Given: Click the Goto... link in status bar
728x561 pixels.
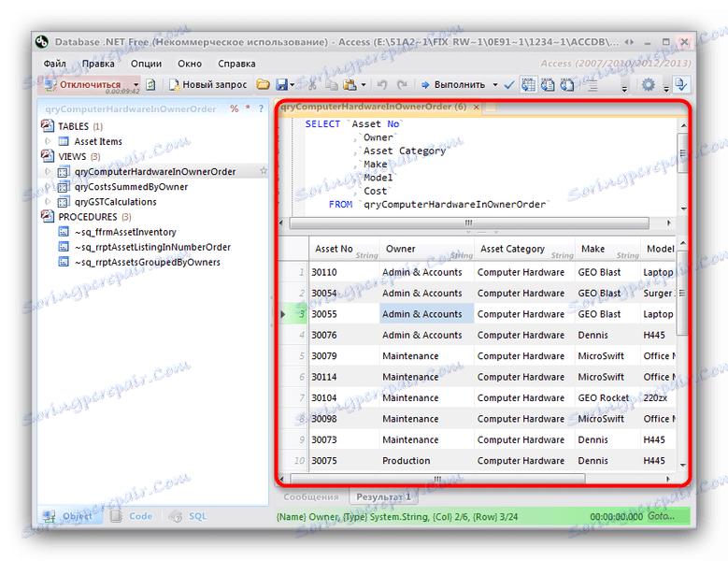Looking at the screenshot, I should (x=661, y=516).
